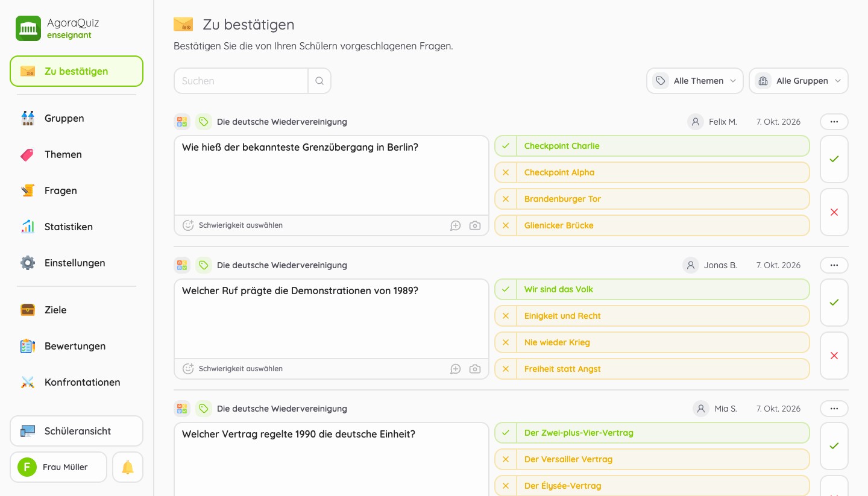Navigate to Fragen
This screenshot has height=496, width=868.
click(x=77, y=190)
